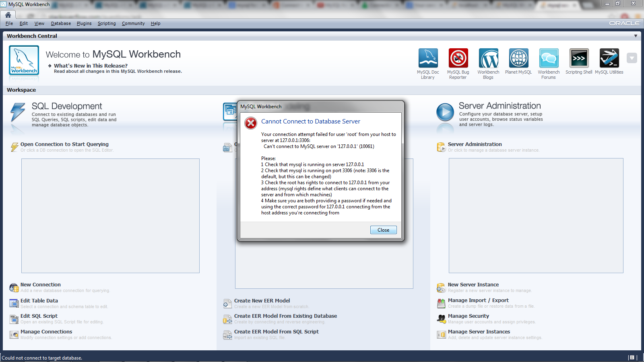Close the Cannot Connect error dialog

point(383,230)
